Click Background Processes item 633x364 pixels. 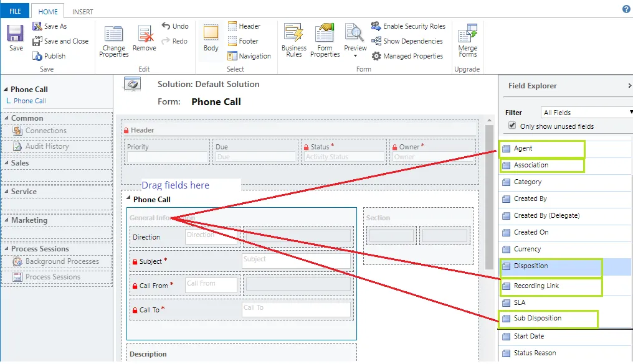click(57, 261)
